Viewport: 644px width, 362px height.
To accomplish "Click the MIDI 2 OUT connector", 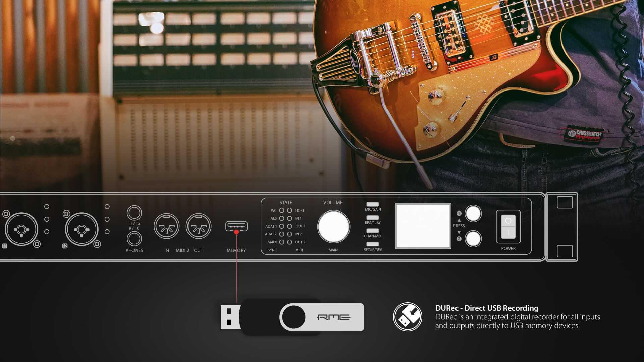I will [199, 226].
